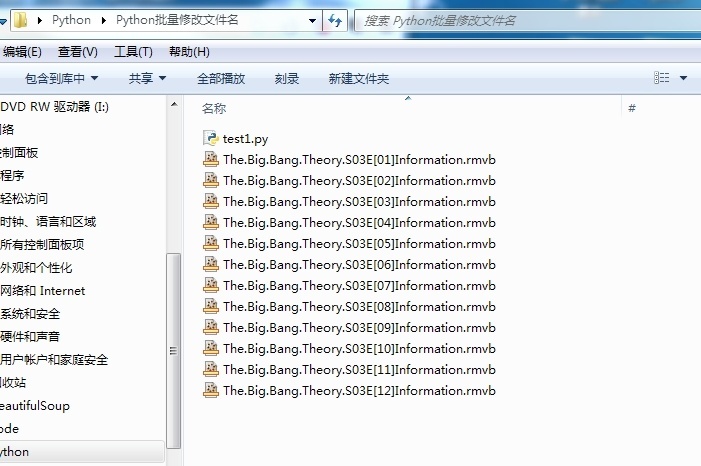
Task: Click the search box for this folder
Action: (528, 21)
